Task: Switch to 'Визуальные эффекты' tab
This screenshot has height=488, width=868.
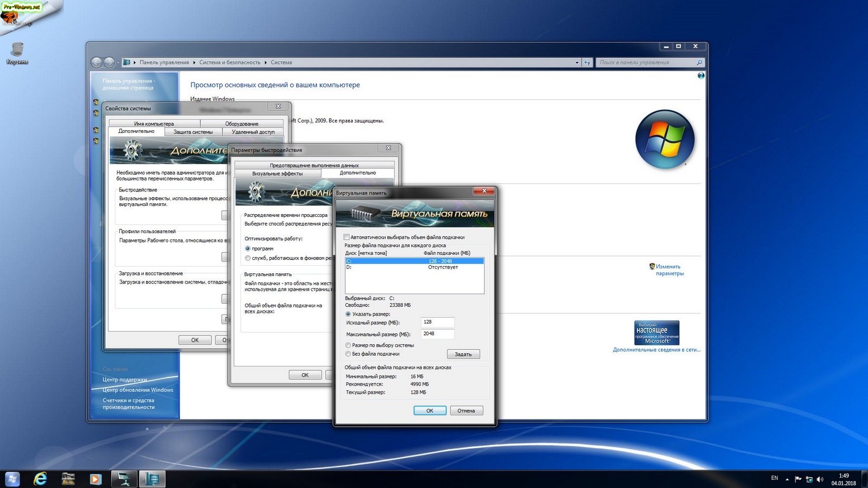Action: (x=277, y=174)
